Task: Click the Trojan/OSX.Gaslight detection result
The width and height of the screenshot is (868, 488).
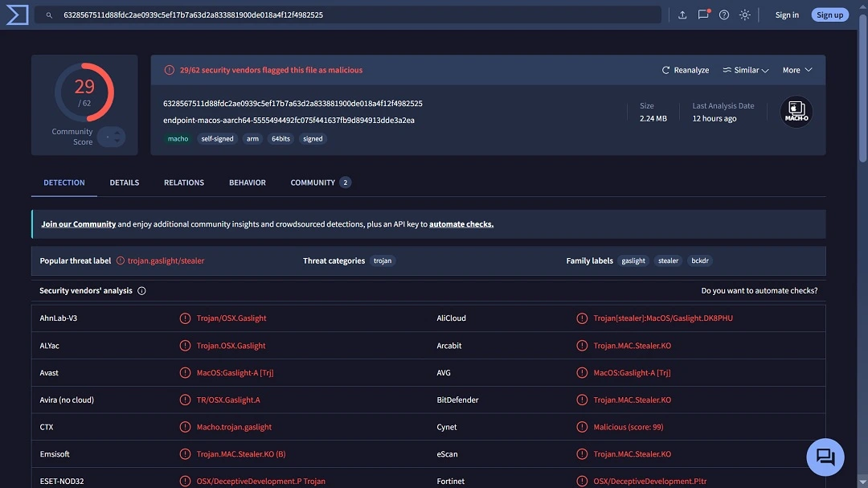Action: [x=231, y=318]
